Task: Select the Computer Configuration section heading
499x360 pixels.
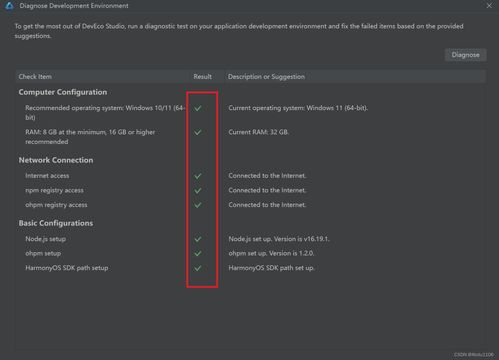Action: pyautogui.click(x=63, y=92)
